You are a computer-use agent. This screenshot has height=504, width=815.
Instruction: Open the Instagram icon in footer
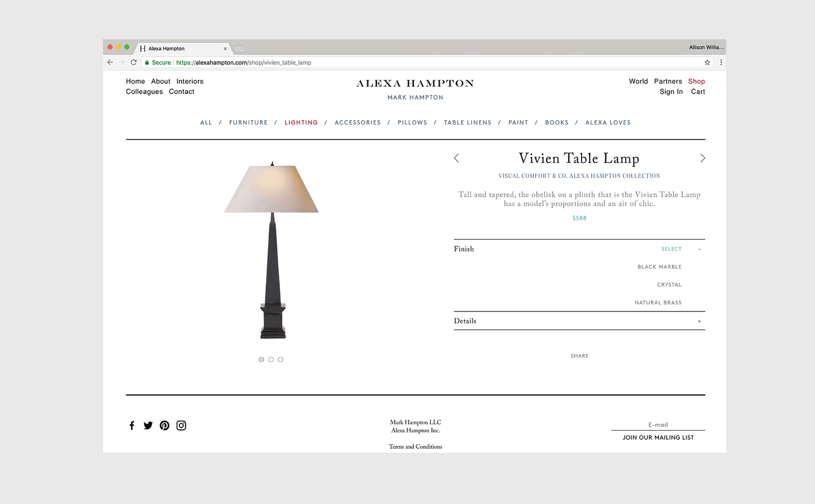click(x=181, y=425)
